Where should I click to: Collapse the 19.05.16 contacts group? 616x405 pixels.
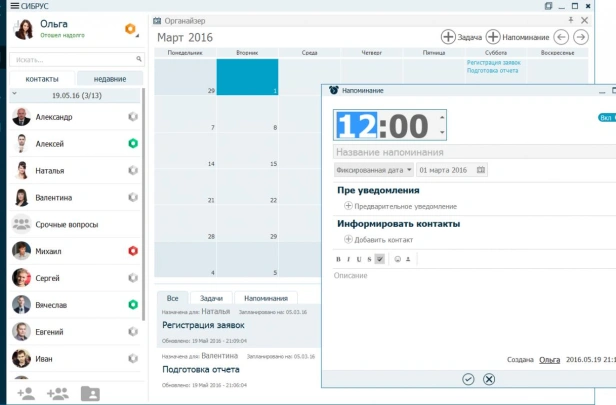click(15, 94)
